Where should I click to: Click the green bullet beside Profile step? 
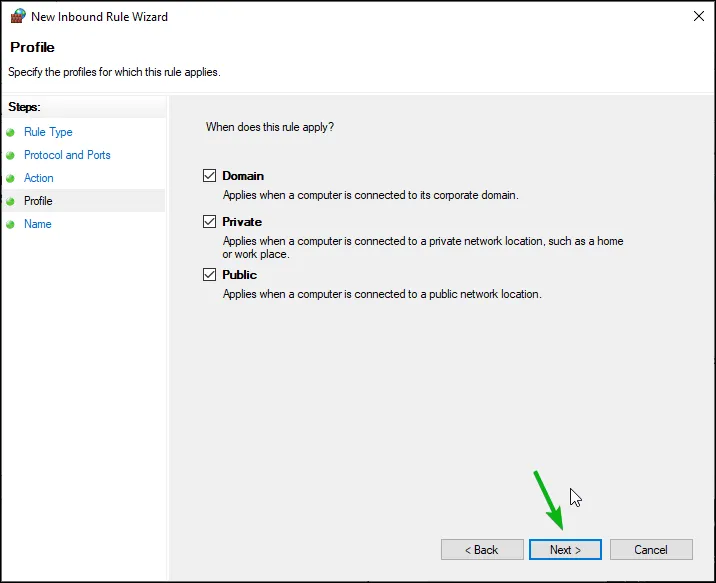click(x=11, y=201)
